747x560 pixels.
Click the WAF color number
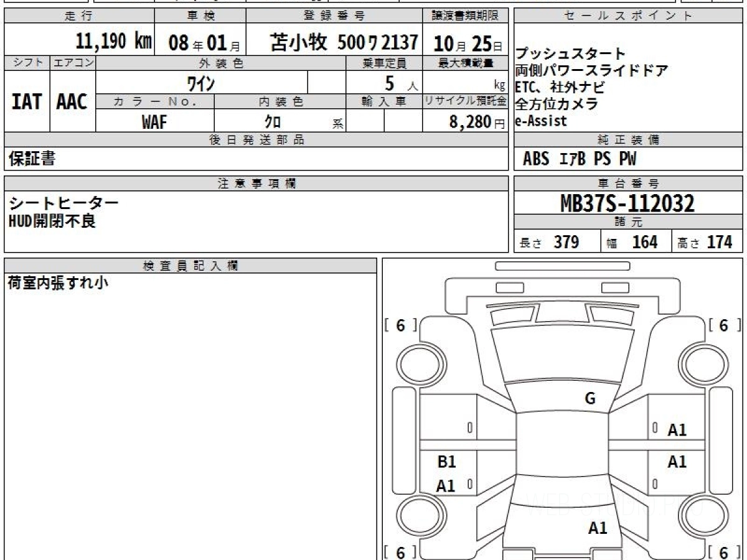pyautogui.click(x=154, y=123)
